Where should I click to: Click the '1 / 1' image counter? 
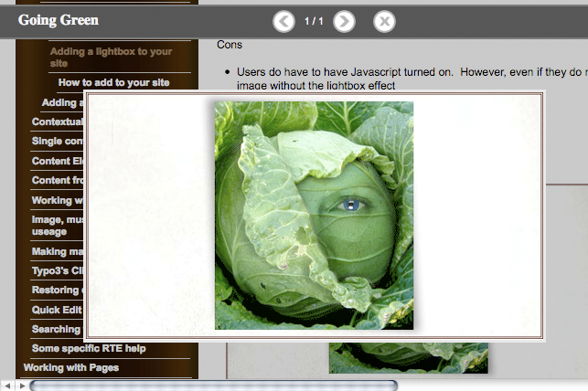[x=314, y=21]
